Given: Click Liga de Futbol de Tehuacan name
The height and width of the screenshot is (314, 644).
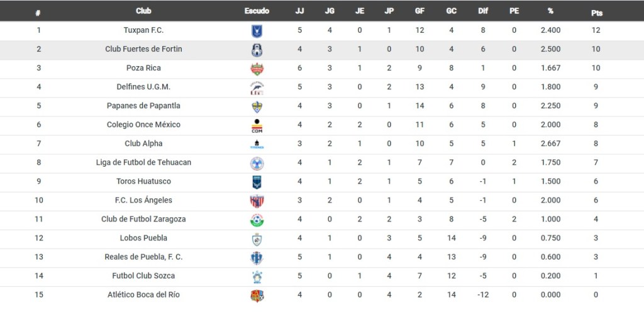Looking at the screenshot, I should [x=143, y=162].
